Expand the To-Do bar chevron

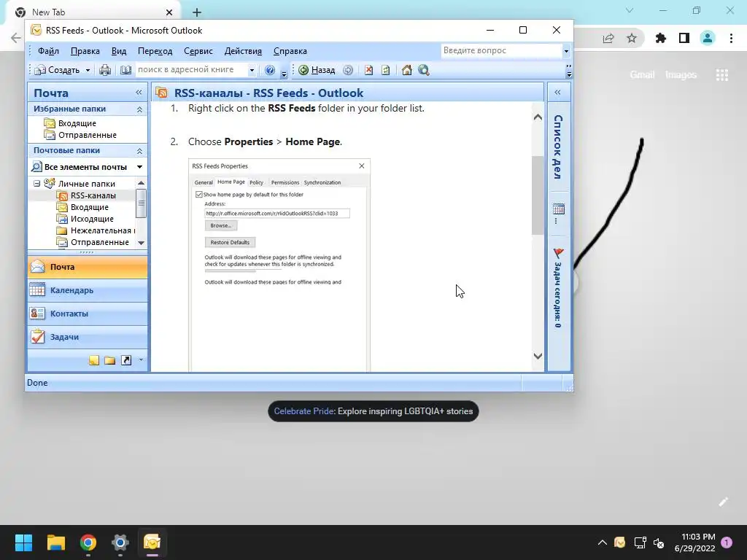557,93
